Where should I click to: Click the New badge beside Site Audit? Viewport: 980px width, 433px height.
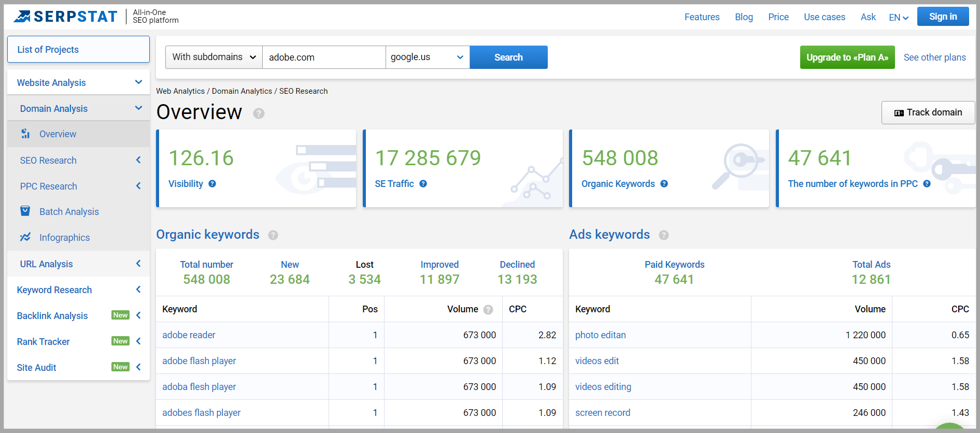pyautogui.click(x=120, y=367)
